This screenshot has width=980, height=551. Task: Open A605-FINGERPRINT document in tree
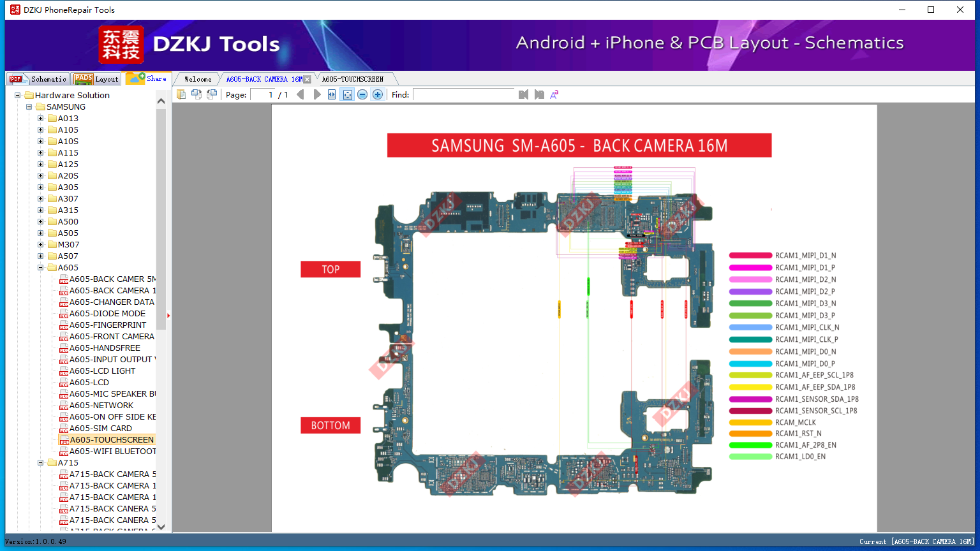coord(107,325)
